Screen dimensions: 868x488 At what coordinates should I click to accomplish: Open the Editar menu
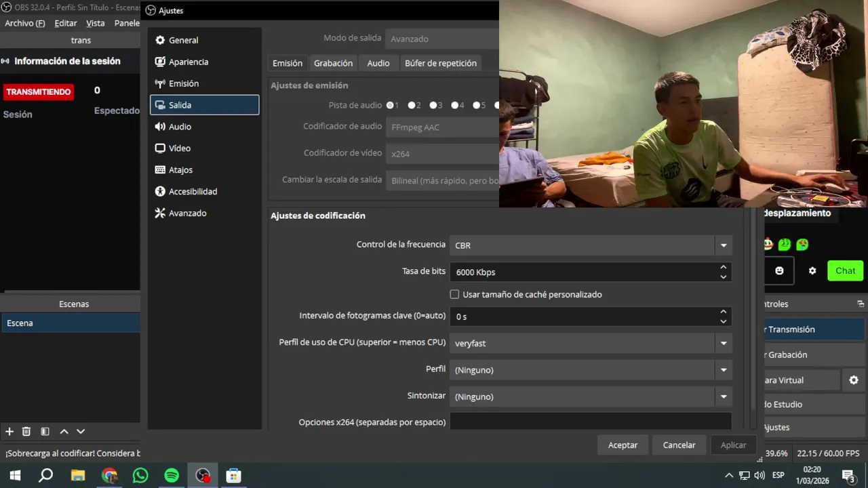pos(66,23)
